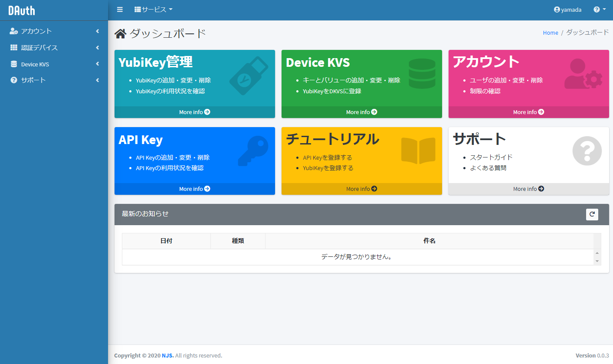Toggle the sidebar with the hamburger icon
Viewport: 613px width, 364px height.
pyautogui.click(x=120, y=10)
